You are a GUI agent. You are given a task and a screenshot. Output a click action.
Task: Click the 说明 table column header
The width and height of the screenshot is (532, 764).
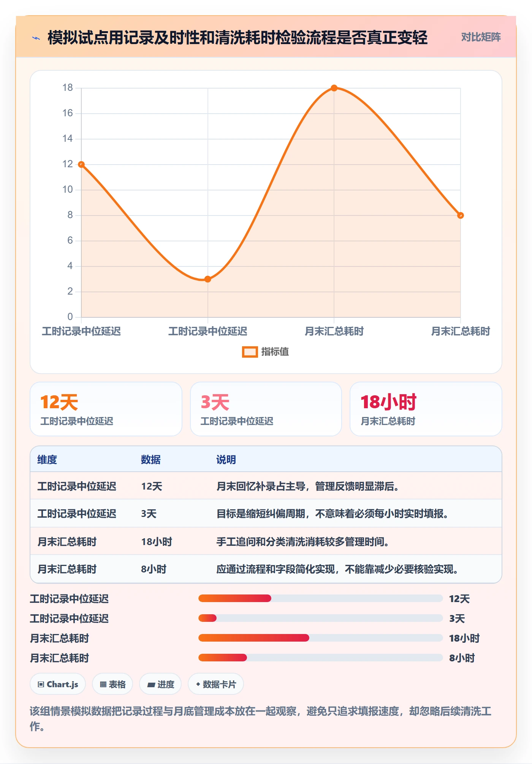click(x=226, y=460)
